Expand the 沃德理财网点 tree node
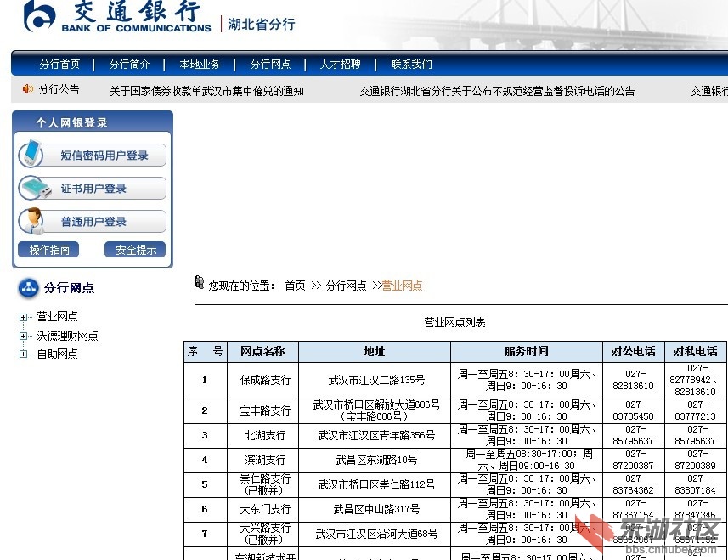Viewport: 728px width, 560px height. tap(23, 336)
